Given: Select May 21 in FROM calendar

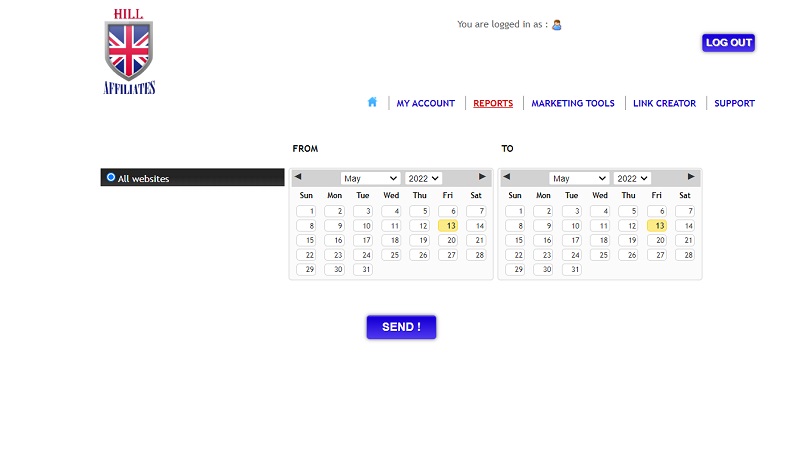Looking at the screenshot, I should click(476, 240).
